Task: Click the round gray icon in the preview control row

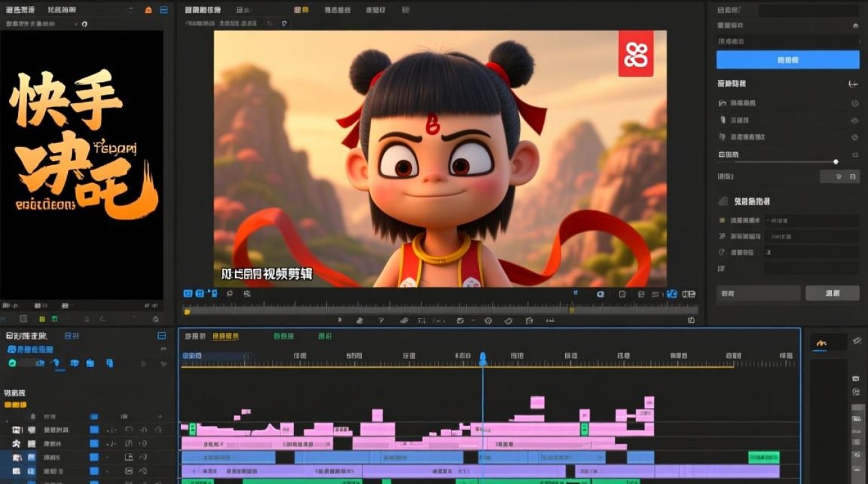Action: click(x=600, y=294)
